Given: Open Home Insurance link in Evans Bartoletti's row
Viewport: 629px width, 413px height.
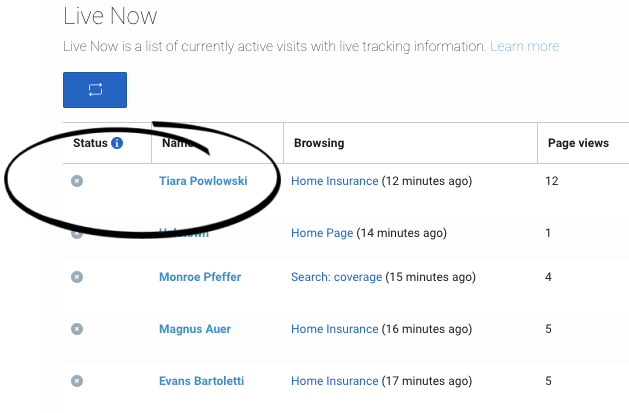Looking at the screenshot, I should coord(335,381).
